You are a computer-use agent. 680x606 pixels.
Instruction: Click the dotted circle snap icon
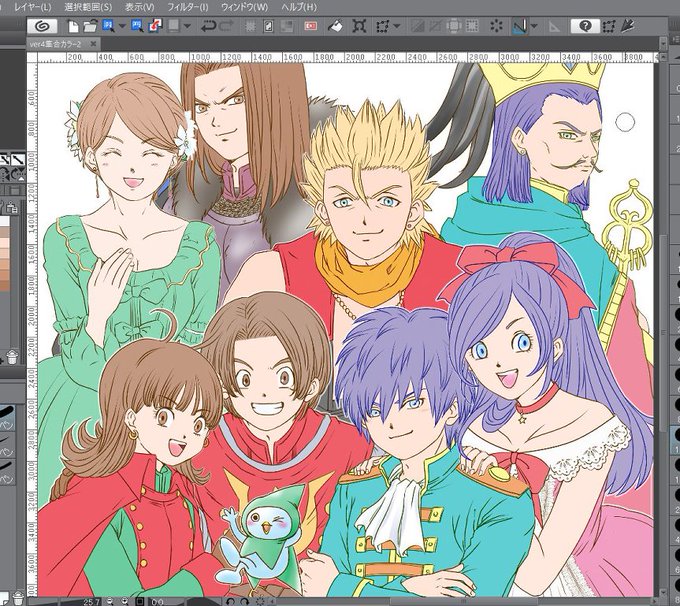496,26
